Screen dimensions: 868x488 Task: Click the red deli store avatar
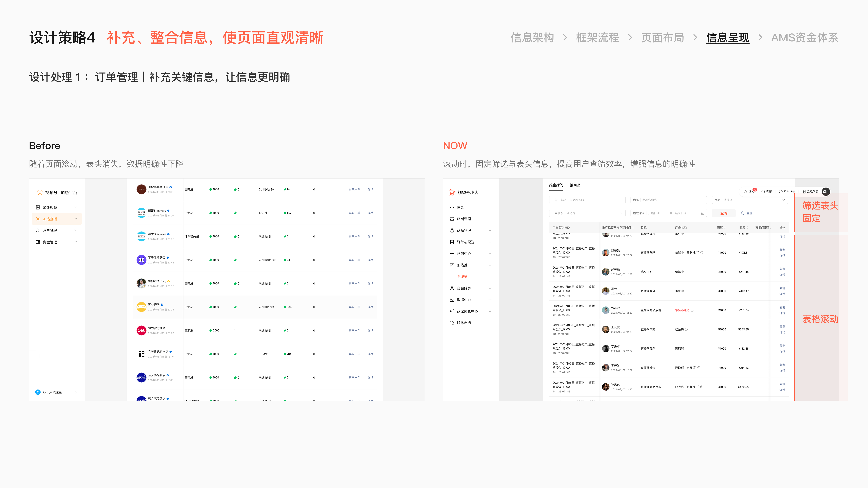coord(141,331)
